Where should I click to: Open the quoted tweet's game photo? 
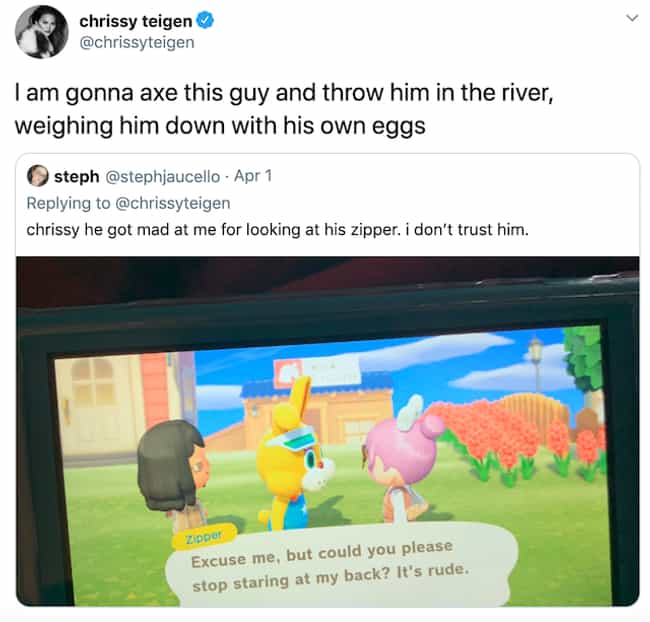pyautogui.click(x=327, y=431)
